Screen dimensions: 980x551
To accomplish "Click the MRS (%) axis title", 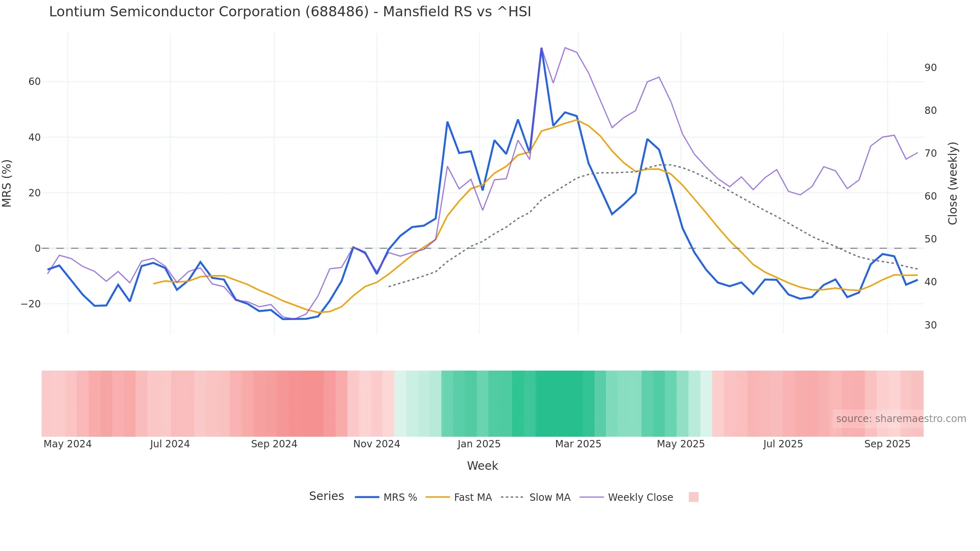I will coord(7,183).
